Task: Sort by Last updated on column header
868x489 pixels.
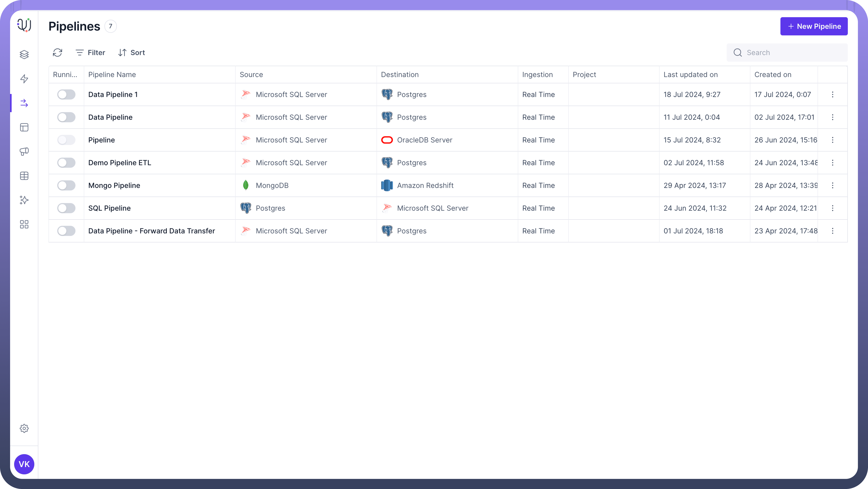Action: click(690, 75)
